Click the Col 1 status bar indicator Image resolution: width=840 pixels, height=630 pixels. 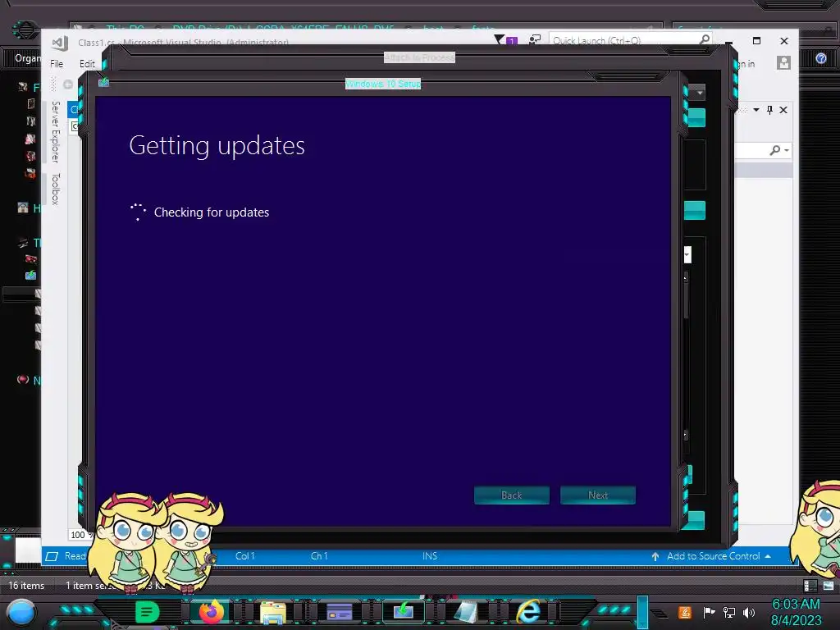[244, 556]
